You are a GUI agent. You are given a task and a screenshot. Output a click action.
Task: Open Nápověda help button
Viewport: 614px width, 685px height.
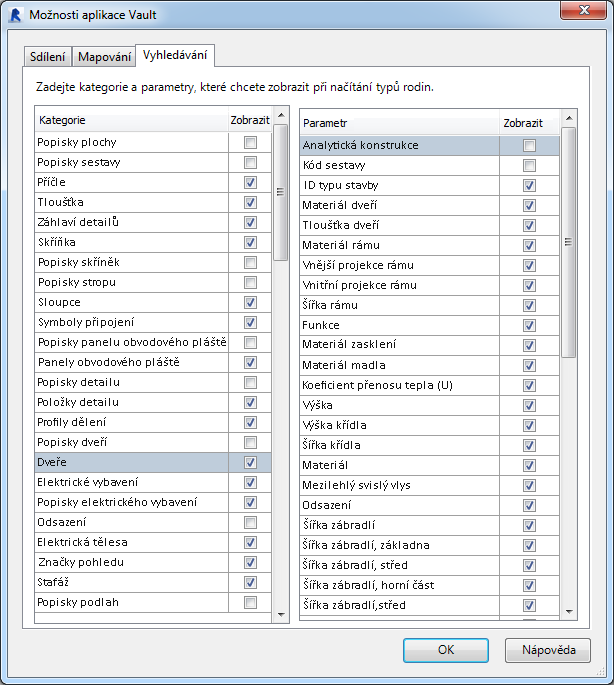click(548, 650)
